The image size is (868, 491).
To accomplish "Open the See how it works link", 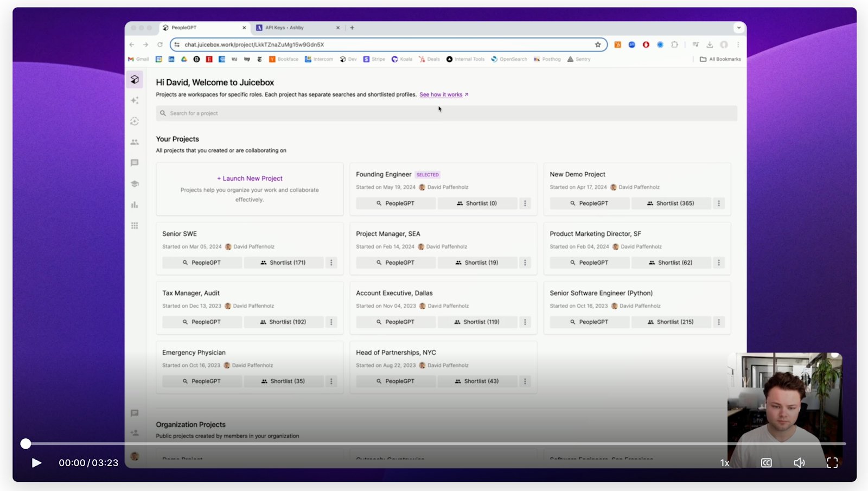I will click(x=444, y=94).
